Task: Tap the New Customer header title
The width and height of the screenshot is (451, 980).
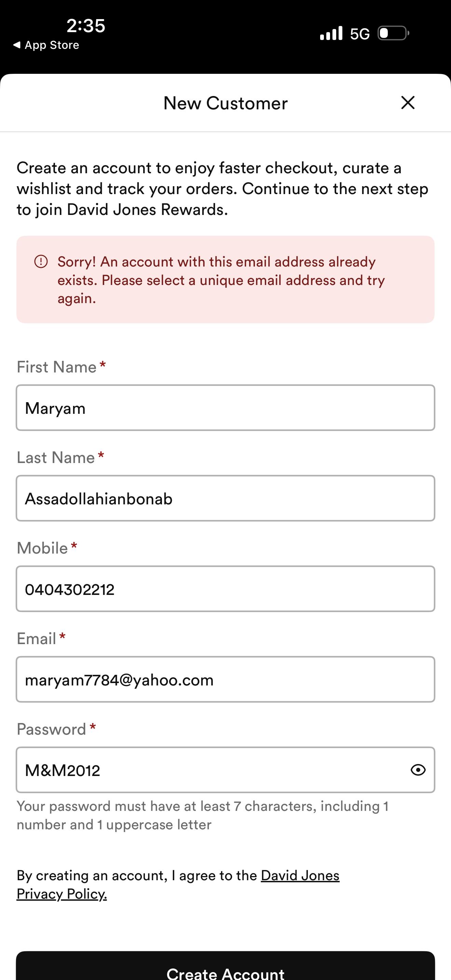Action: click(x=225, y=103)
